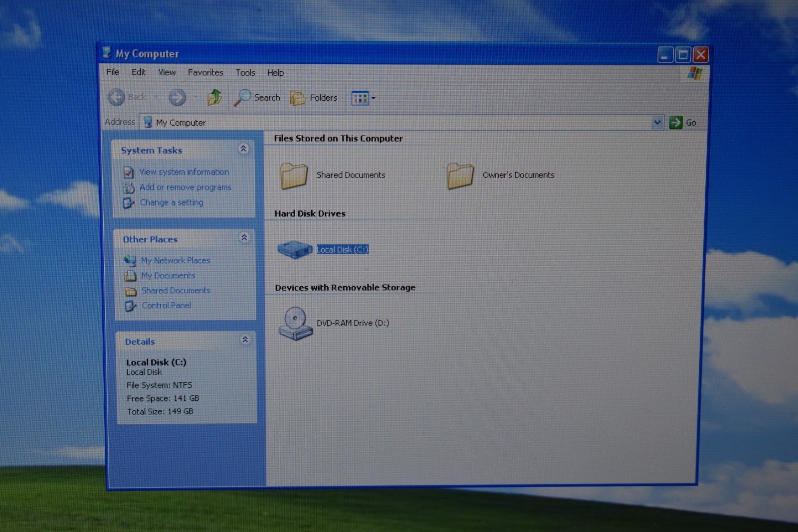
Task: Collapse the Details panel
Action: pos(245,340)
